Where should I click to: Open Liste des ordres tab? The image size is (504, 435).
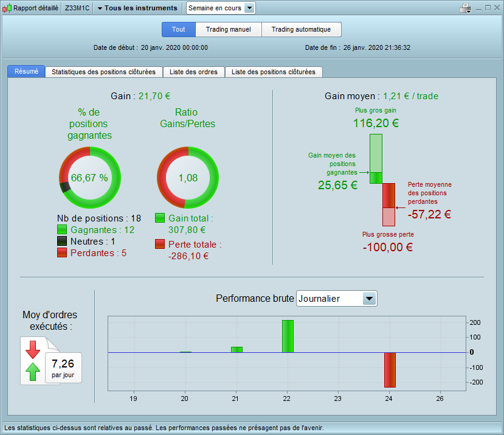(193, 72)
